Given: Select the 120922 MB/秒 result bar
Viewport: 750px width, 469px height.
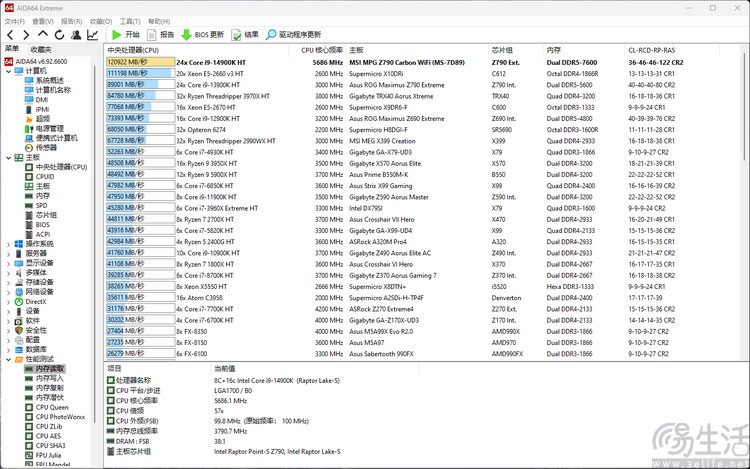Looking at the screenshot, I should point(140,62).
